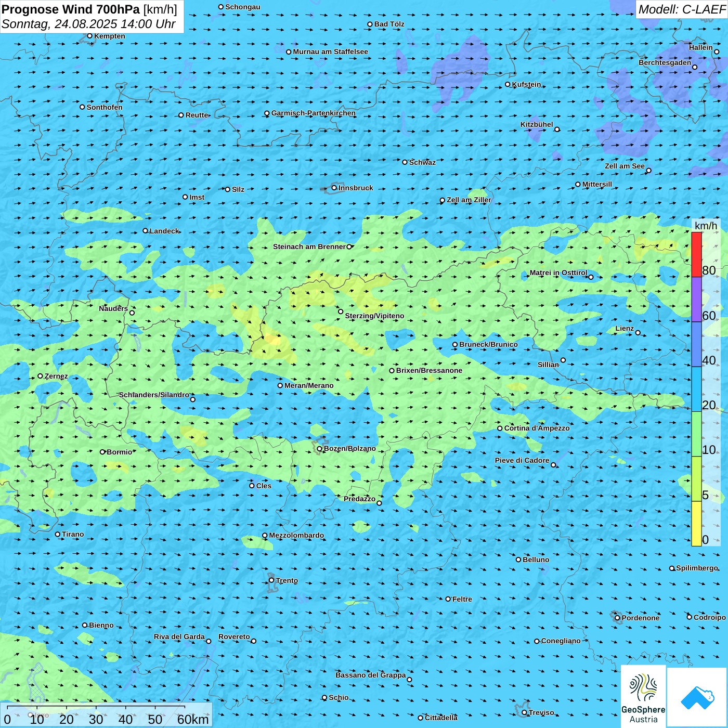Click the Pordenone city label
Screen dimensions: 728x728
click(x=641, y=618)
